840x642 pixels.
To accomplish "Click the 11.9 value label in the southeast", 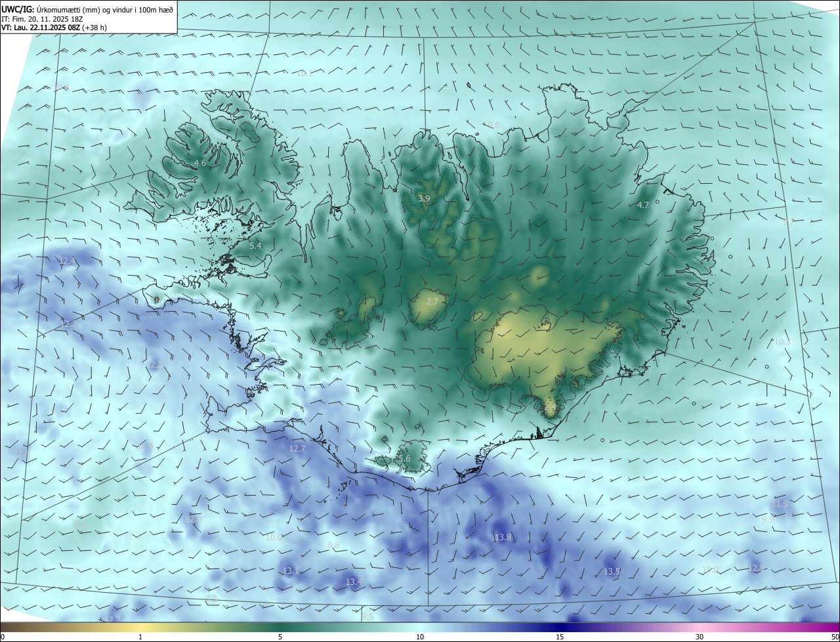I will pyautogui.click(x=780, y=503).
